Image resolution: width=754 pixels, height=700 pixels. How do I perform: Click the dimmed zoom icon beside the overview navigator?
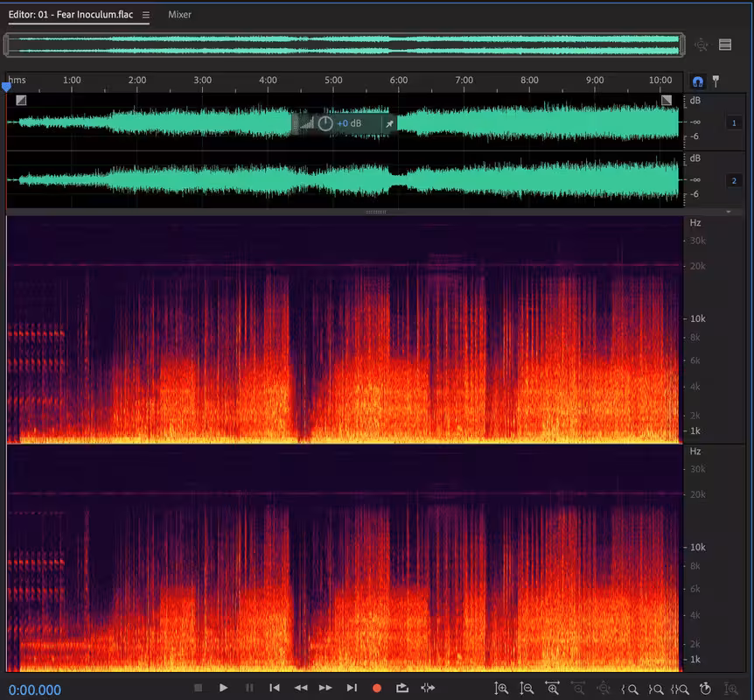click(702, 45)
